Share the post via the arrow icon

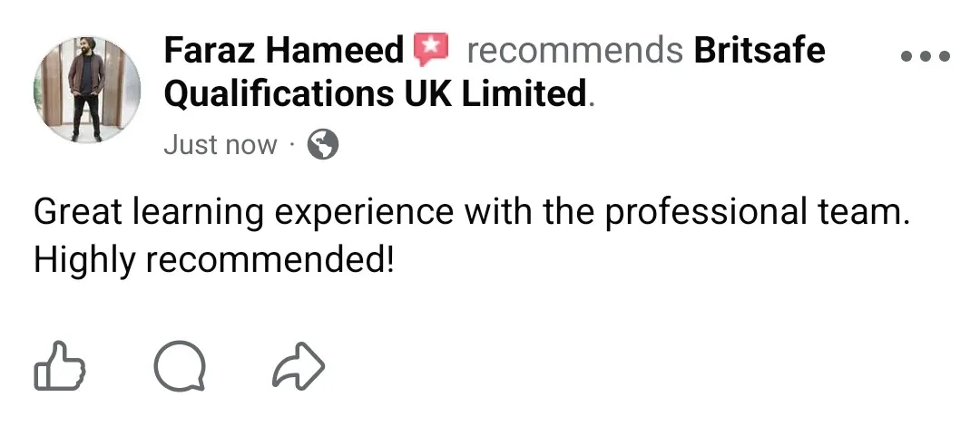(299, 366)
